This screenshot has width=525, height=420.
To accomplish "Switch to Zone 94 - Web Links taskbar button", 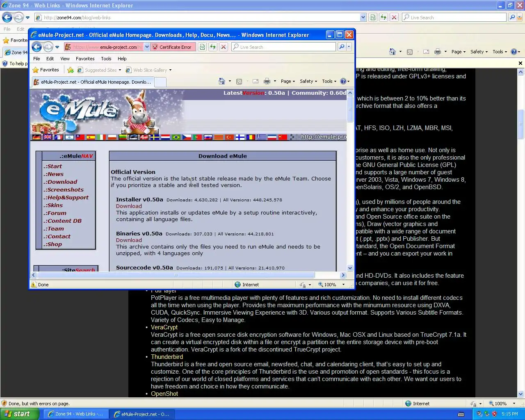I will tap(75, 414).
